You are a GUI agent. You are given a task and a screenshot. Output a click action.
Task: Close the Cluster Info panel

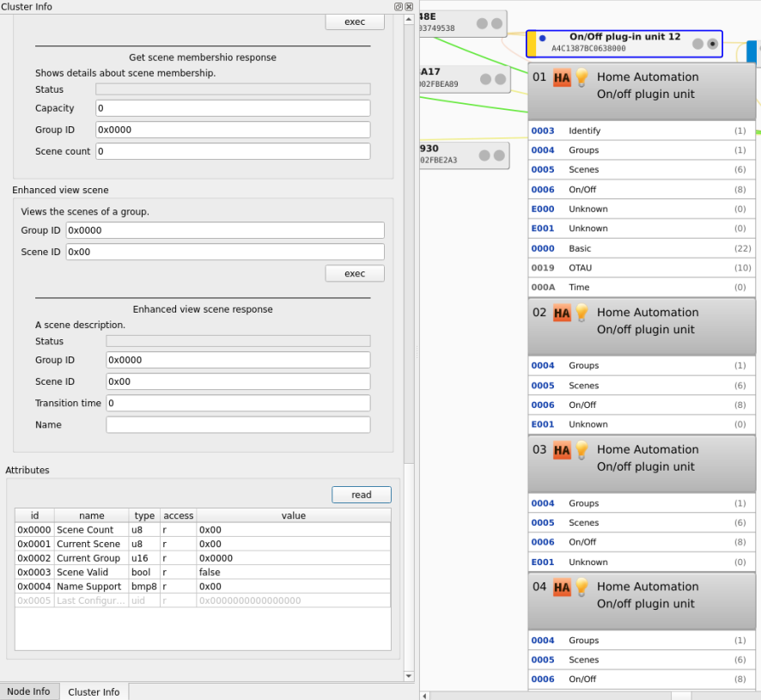point(409,6)
